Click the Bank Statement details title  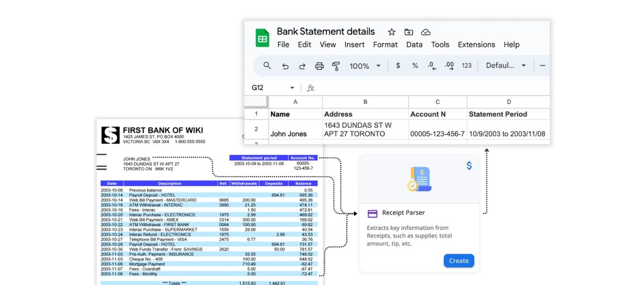point(326,31)
